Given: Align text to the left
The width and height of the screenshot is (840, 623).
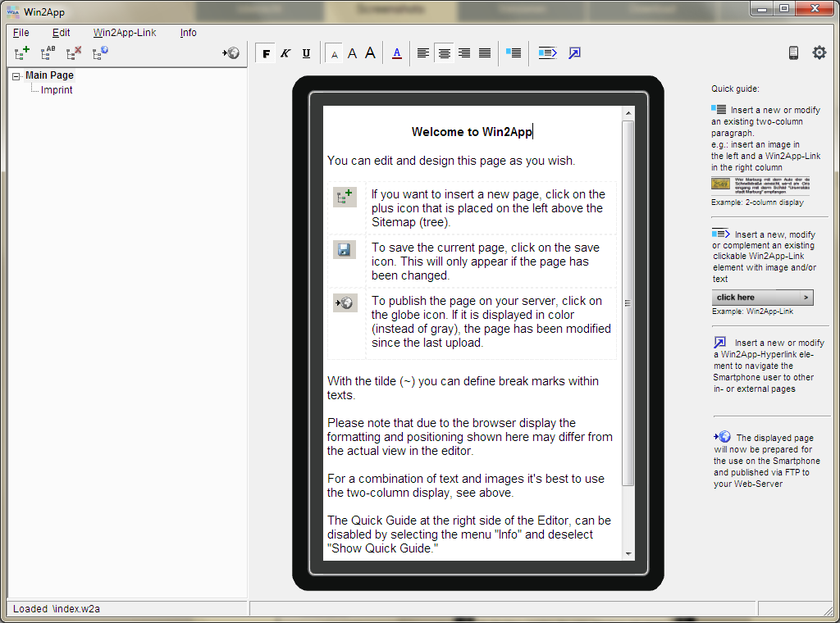Looking at the screenshot, I should pos(423,53).
